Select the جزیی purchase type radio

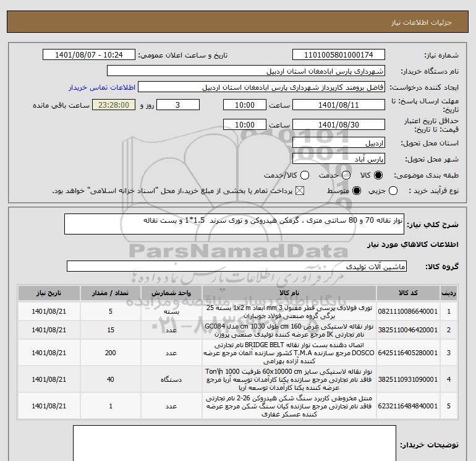point(393,191)
